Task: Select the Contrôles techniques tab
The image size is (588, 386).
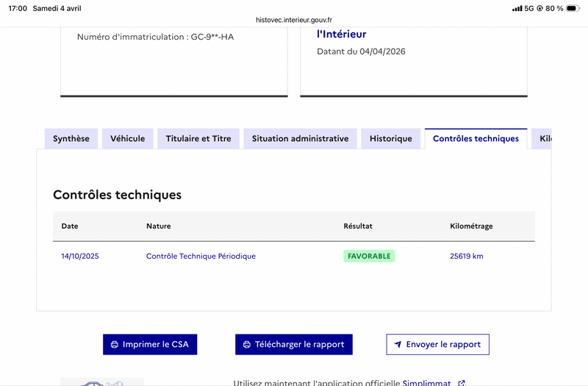Action: pyautogui.click(x=476, y=138)
